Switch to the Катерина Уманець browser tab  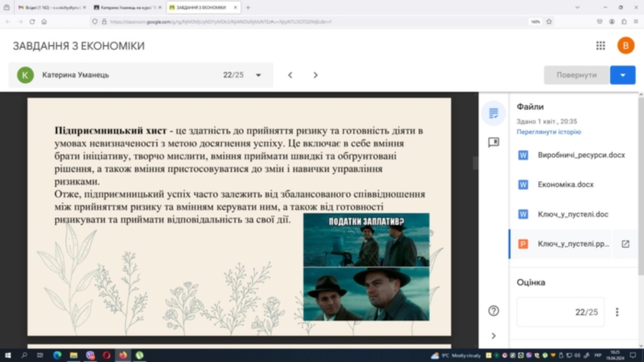coord(126,7)
